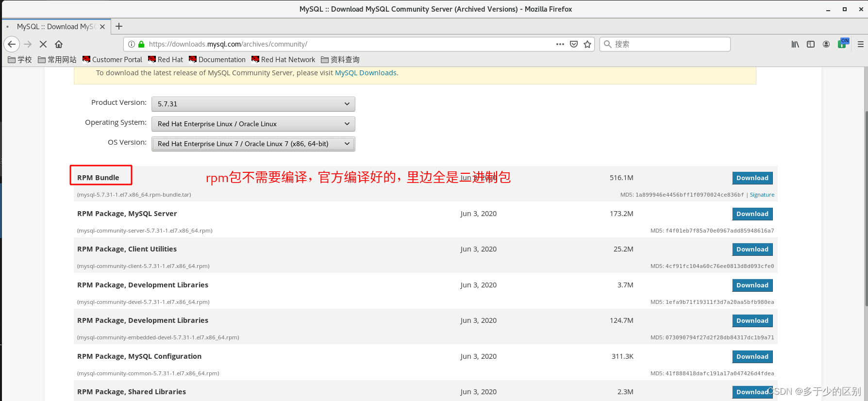This screenshot has width=868, height=401.
Task: Download RPM Package MySQL Configuration
Action: tap(752, 357)
